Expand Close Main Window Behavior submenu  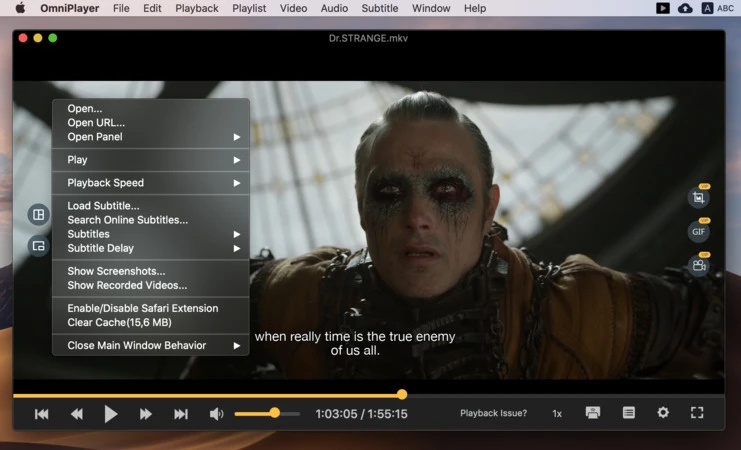coord(150,346)
